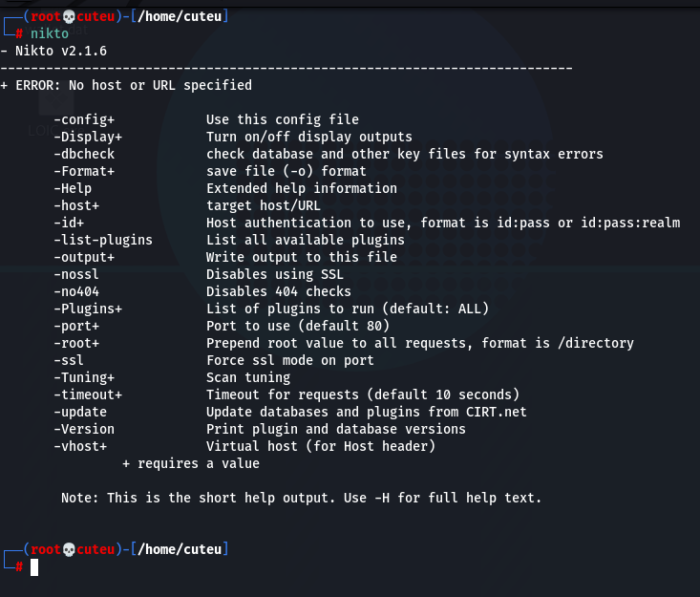Click the '-Tuning+' option text
The height and width of the screenshot is (597, 700).
pyautogui.click(x=84, y=377)
